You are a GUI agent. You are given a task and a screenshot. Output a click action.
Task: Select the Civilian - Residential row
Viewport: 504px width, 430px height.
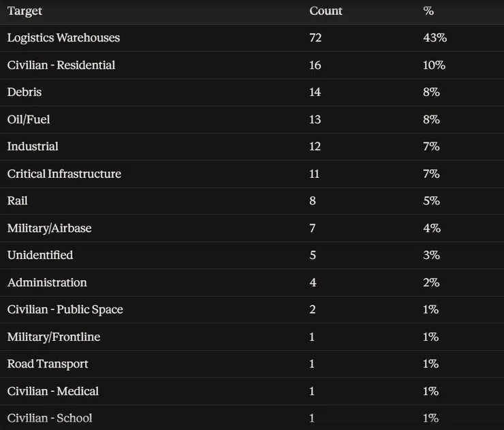coord(252,65)
